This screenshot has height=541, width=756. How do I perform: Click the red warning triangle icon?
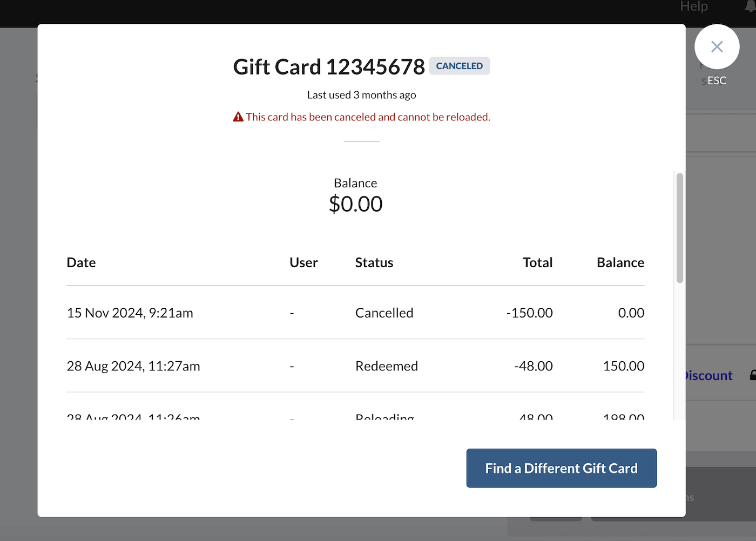coord(238,117)
